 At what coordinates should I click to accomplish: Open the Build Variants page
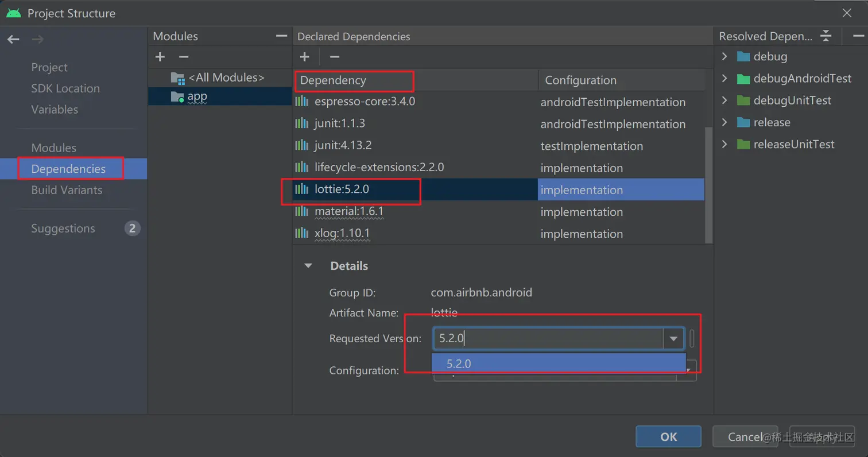click(67, 190)
